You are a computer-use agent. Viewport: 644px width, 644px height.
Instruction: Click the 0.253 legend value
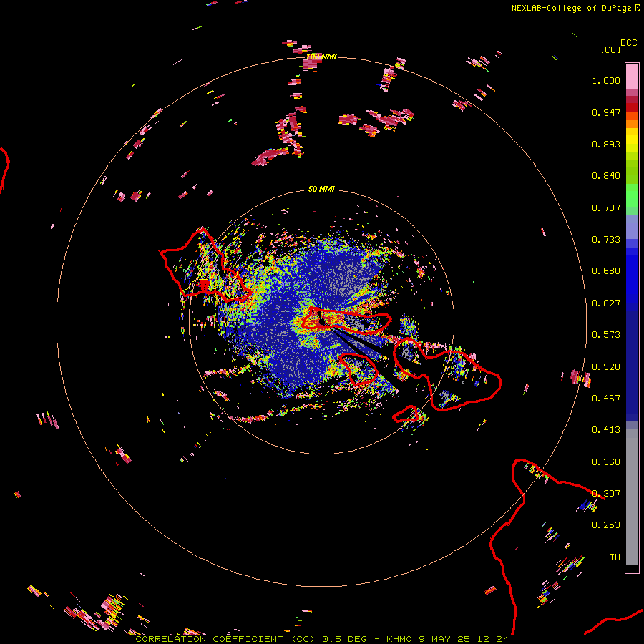pos(606,525)
